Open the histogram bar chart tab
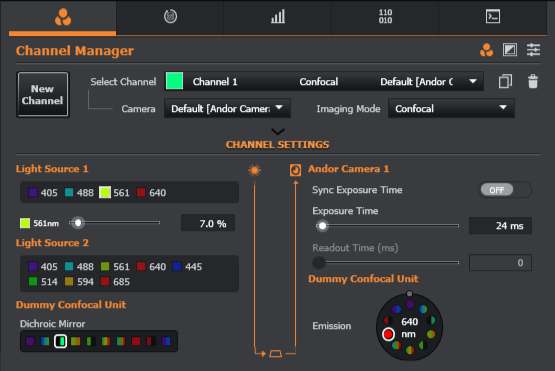This screenshot has height=371, width=555. point(278,17)
